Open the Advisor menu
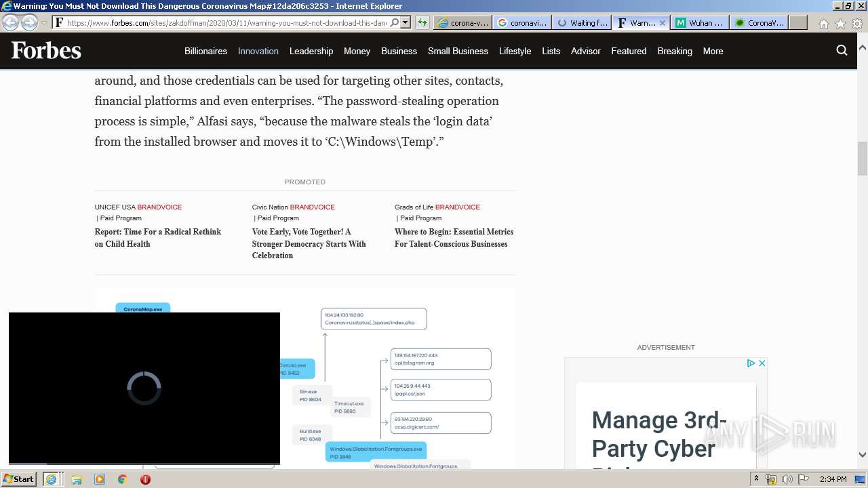The image size is (868, 488). [x=586, y=51]
